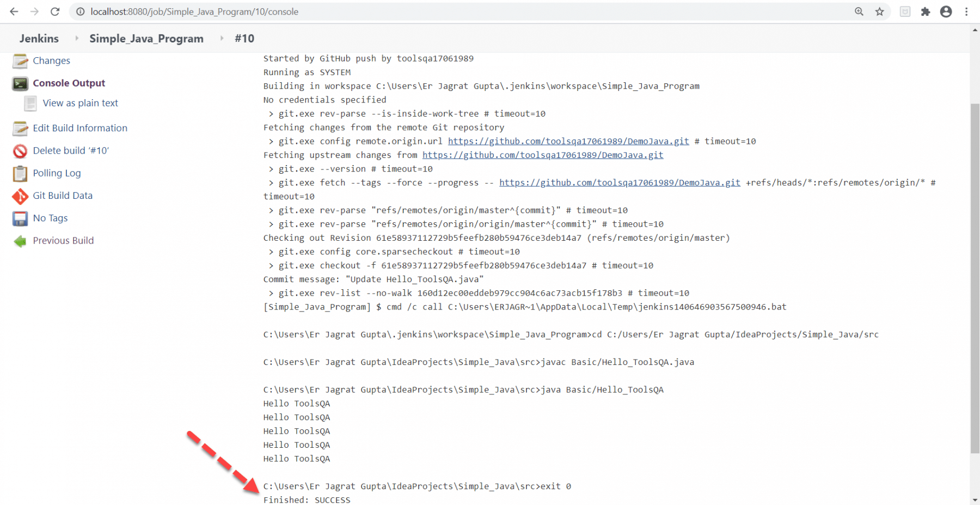This screenshot has height=505, width=980.
Task: Open the browser profile avatar icon
Action: tap(946, 11)
